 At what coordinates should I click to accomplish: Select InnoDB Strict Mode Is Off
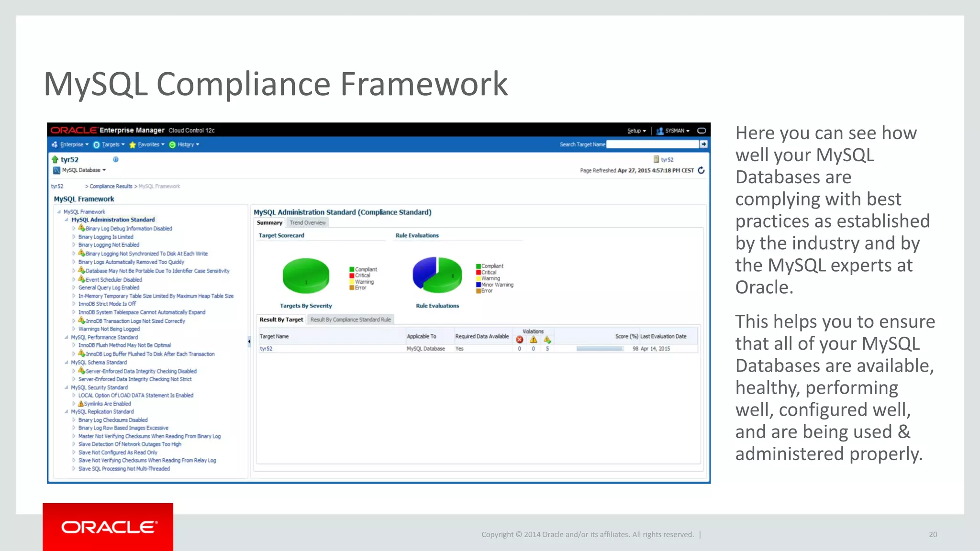[107, 304]
